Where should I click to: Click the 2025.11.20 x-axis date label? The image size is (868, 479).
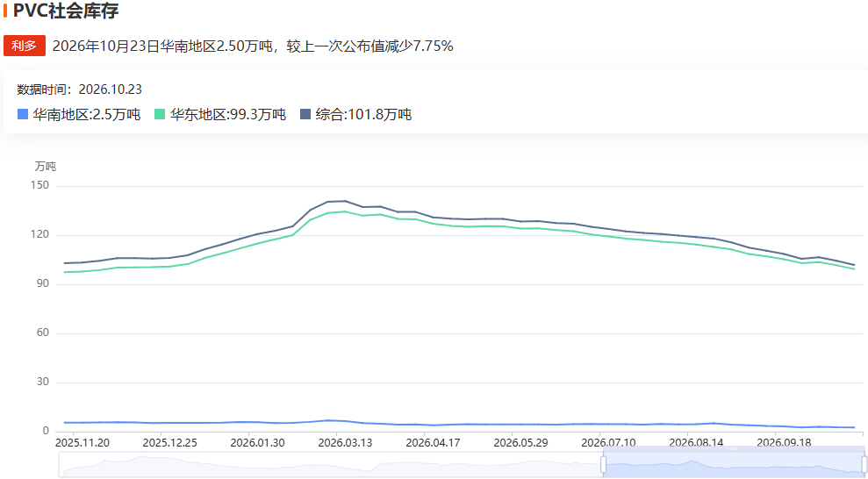coord(82,443)
